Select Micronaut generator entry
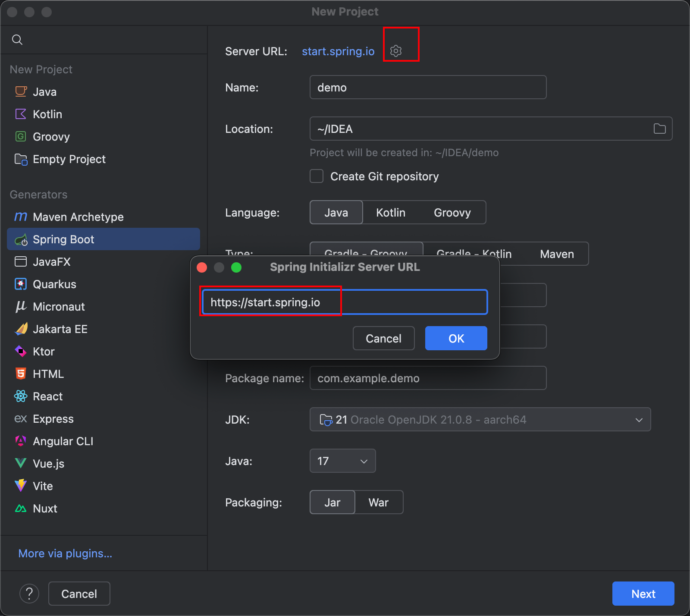 103,306
